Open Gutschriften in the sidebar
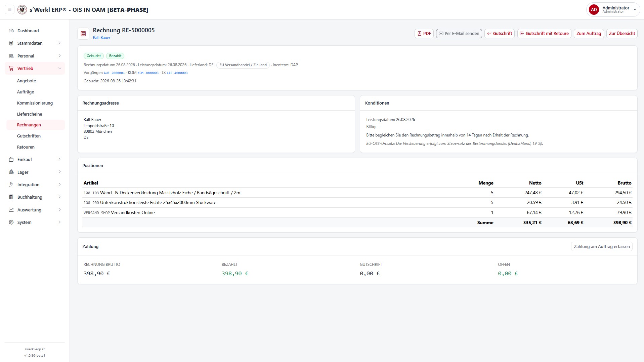The height and width of the screenshot is (362, 644). pyautogui.click(x=29, y=136)
